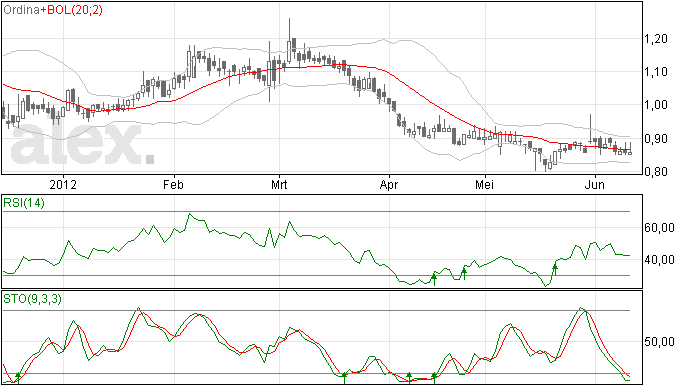Click the first RSI buy arrow in April
690x387 pixels.
point(434,280)
